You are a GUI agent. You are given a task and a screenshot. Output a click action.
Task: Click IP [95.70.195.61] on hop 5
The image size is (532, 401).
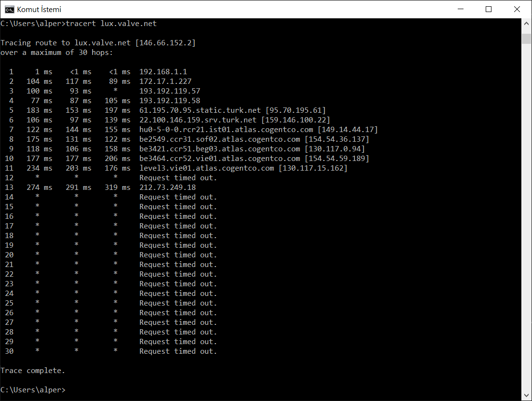pos(296,110)
